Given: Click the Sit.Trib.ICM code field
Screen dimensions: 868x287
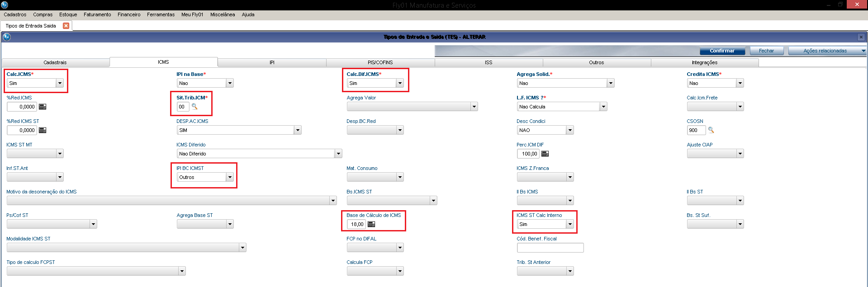Looking at the screenshot, I should [x=183, y=107].
